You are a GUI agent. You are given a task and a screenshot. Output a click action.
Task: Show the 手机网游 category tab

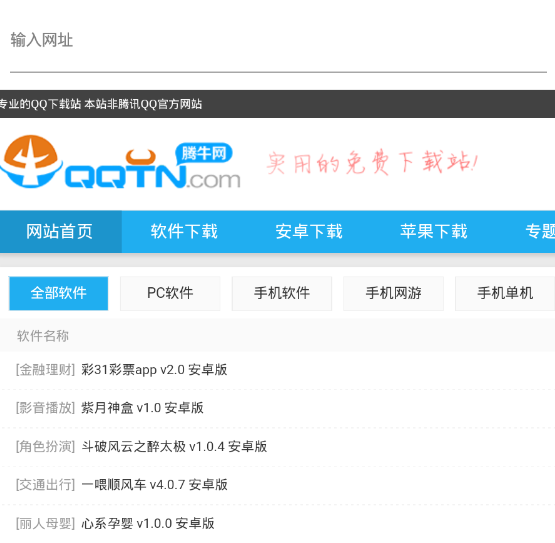(x=393, y=293)
